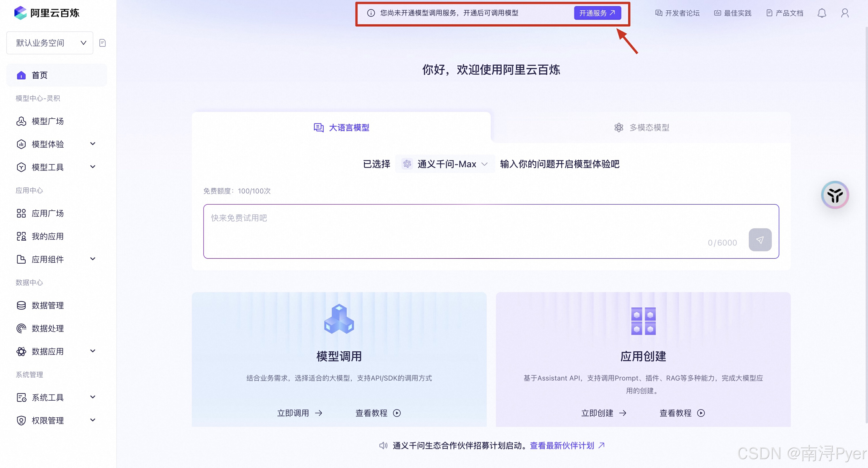
Task: Click the 你好，欢迎使用阿里云百炼 heading
Action: click(x=491, y=70)
